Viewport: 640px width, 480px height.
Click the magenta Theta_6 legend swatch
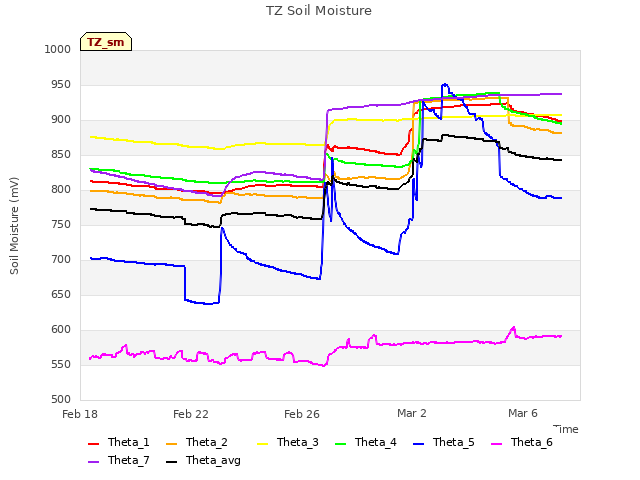point(497,444)
